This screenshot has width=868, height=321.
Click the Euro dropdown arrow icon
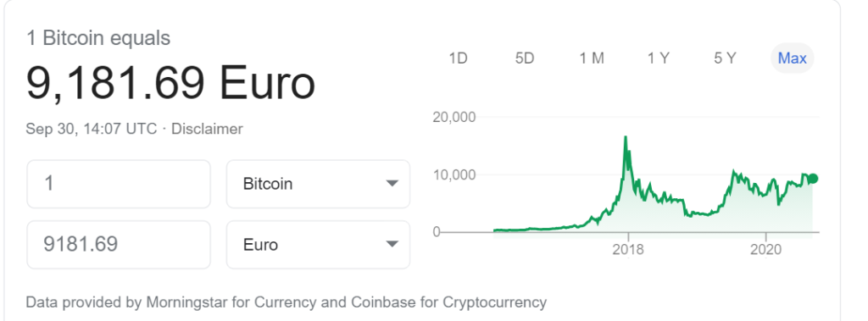pyautogui.click(x=392, y=244)
